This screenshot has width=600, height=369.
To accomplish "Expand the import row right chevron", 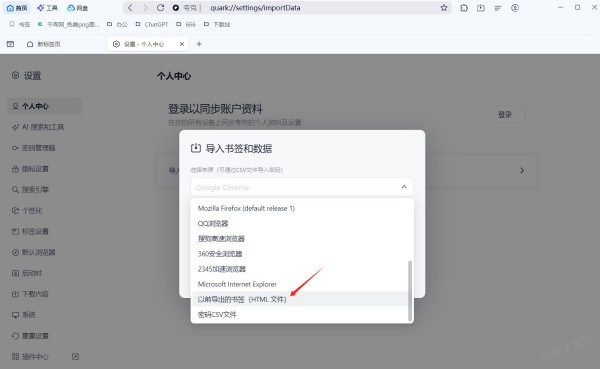I will point(522,170).
